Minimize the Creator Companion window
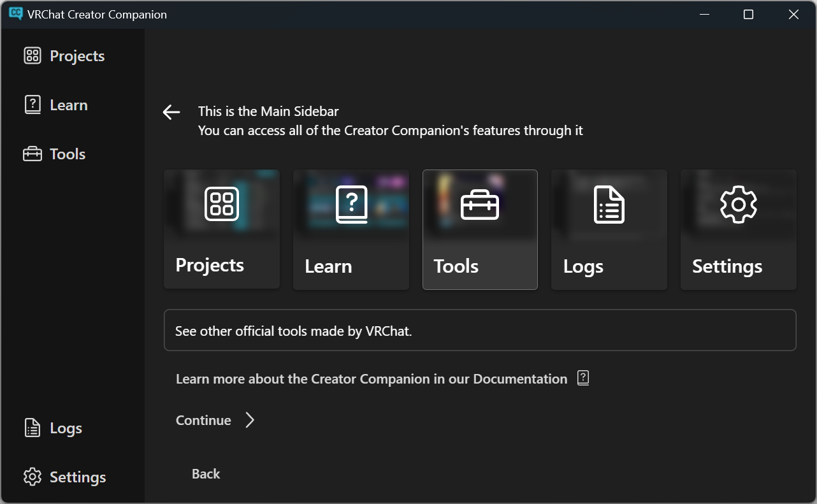Screen dimensions: 817x504 point(704,14)
